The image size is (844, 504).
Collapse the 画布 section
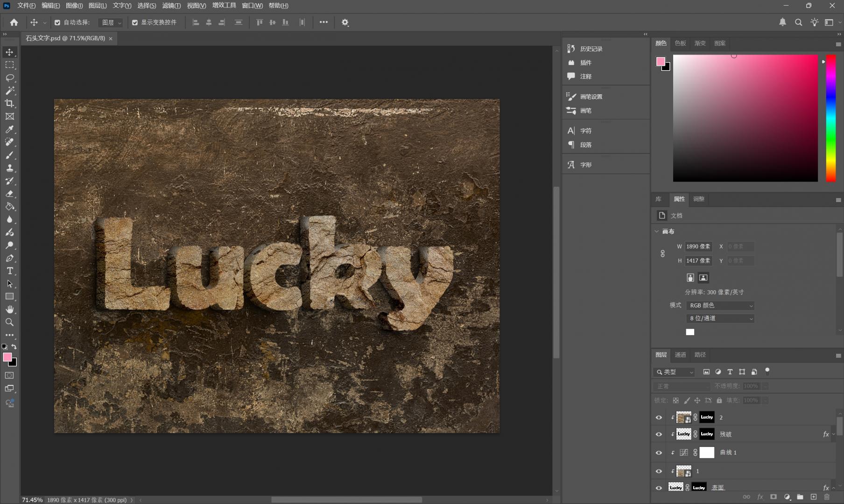click(657, 231)
